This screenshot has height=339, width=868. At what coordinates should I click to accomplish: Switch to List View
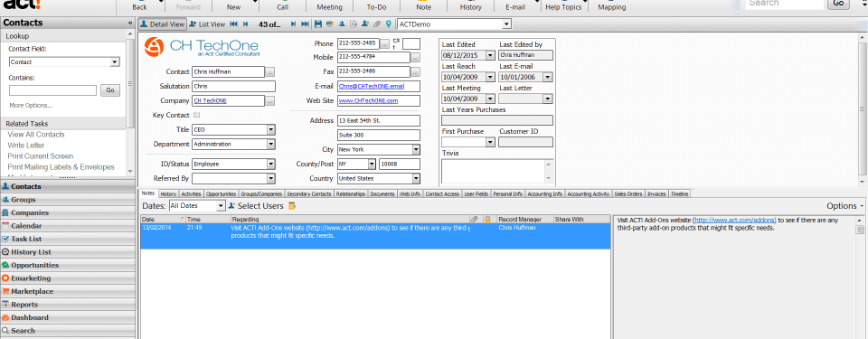(x=208, y=24)
